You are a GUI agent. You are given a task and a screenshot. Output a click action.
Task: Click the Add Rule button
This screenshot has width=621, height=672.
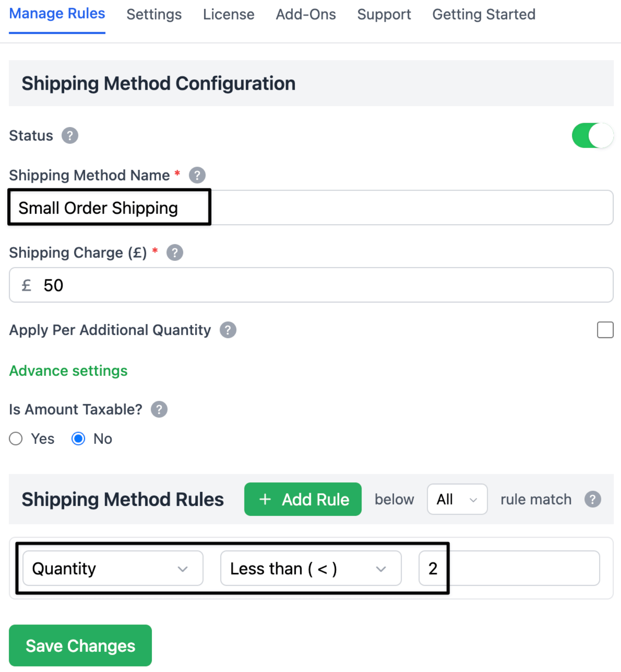point(303,499)
